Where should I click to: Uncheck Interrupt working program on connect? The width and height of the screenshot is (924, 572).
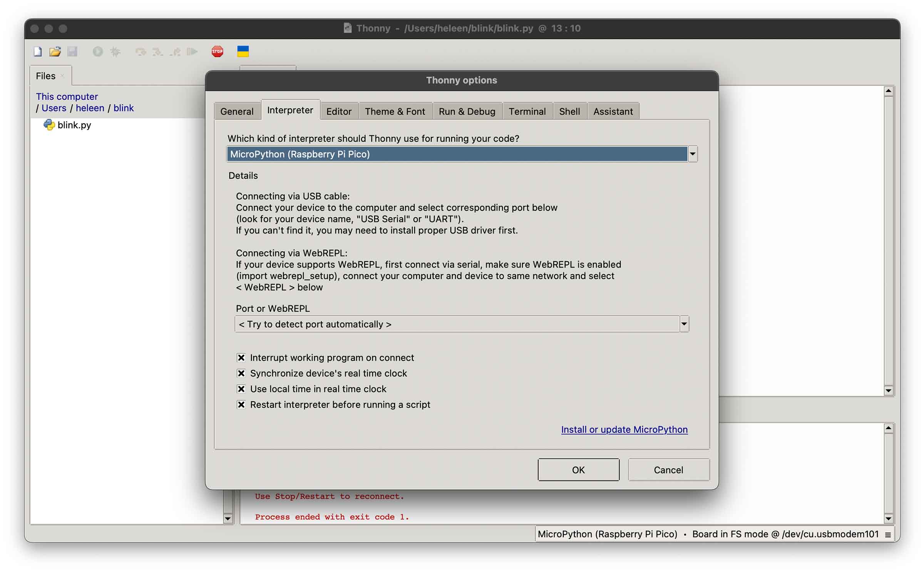(241, 358)
